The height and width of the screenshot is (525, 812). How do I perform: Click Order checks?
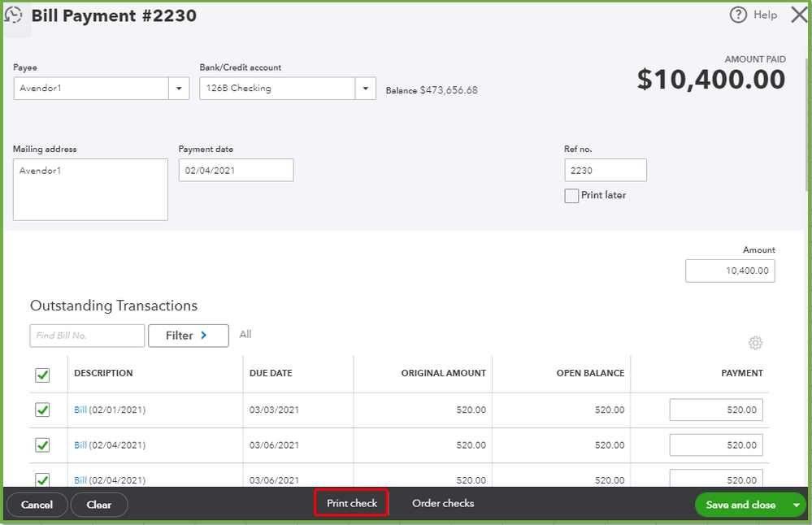(443, 503)
